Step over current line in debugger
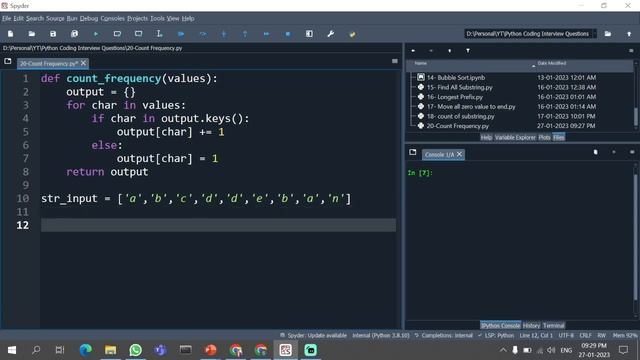The width and height of the screenshot is (640, 360). coord(202,34)
